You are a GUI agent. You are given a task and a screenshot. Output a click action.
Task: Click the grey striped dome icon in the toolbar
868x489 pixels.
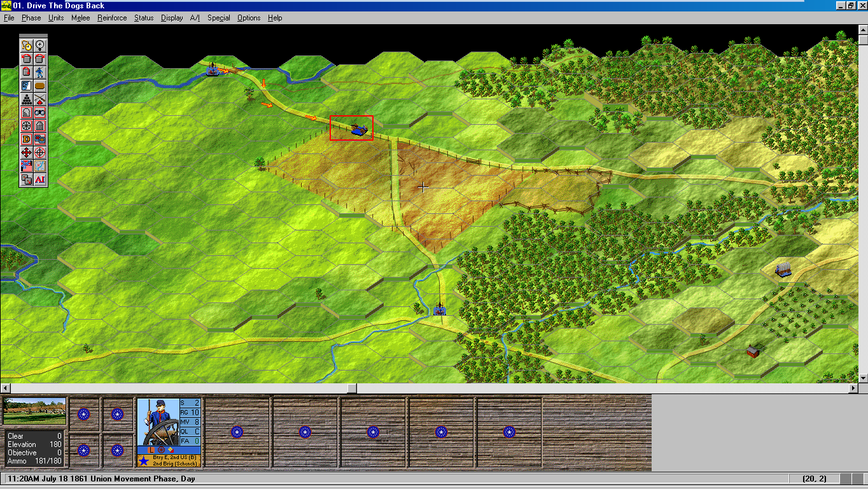coord(40,126)
